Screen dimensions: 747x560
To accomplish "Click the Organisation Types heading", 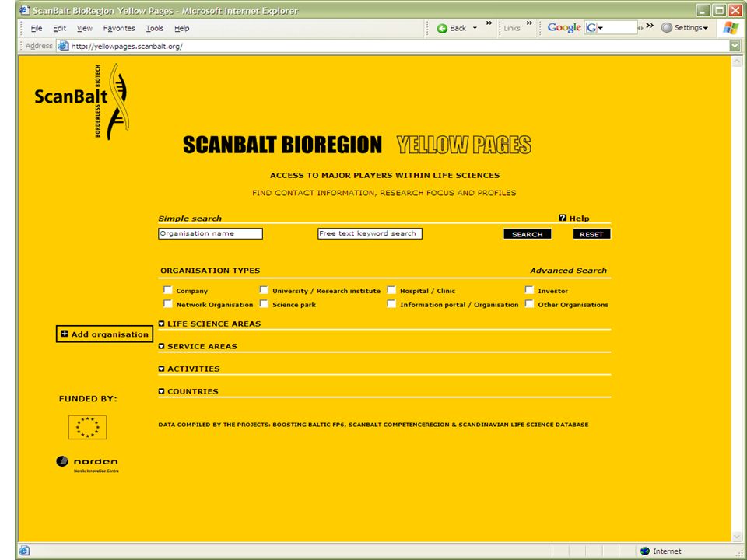I will tap(210, 271).
